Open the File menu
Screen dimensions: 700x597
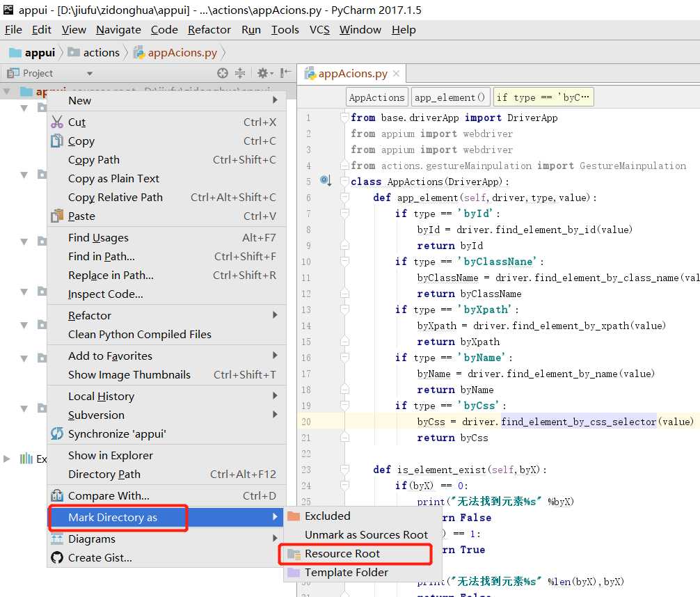coord(13,30)
